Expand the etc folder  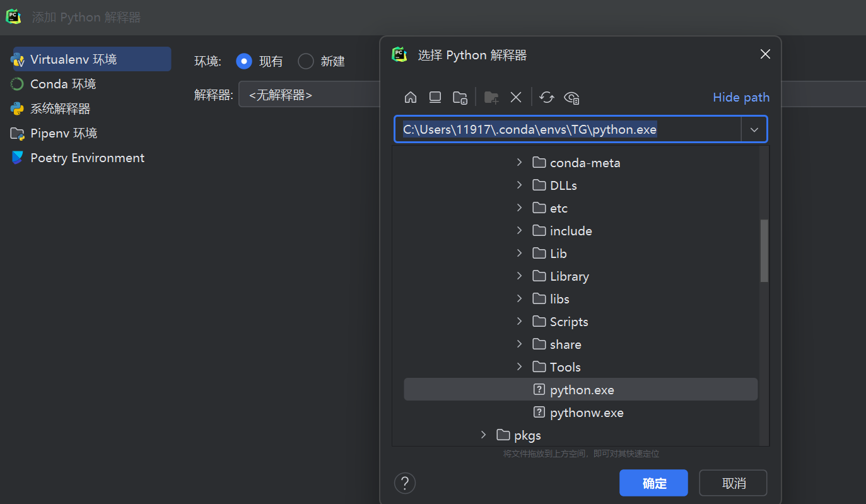click(x=519, y=208)
